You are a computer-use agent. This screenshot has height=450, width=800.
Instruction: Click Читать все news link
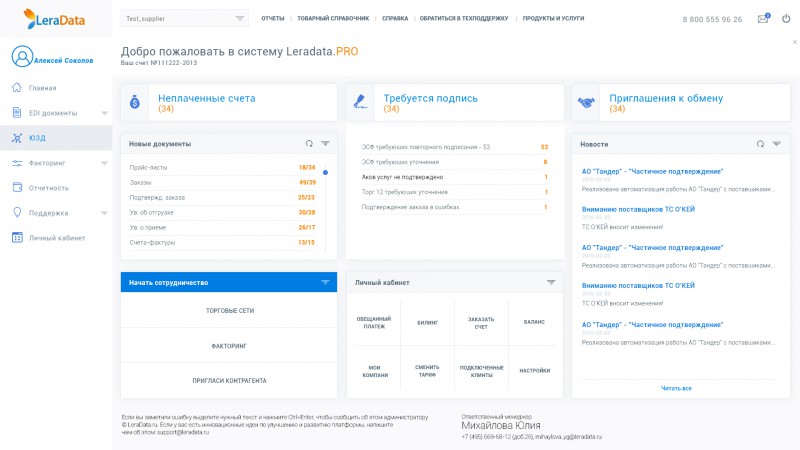coord(677,388)
